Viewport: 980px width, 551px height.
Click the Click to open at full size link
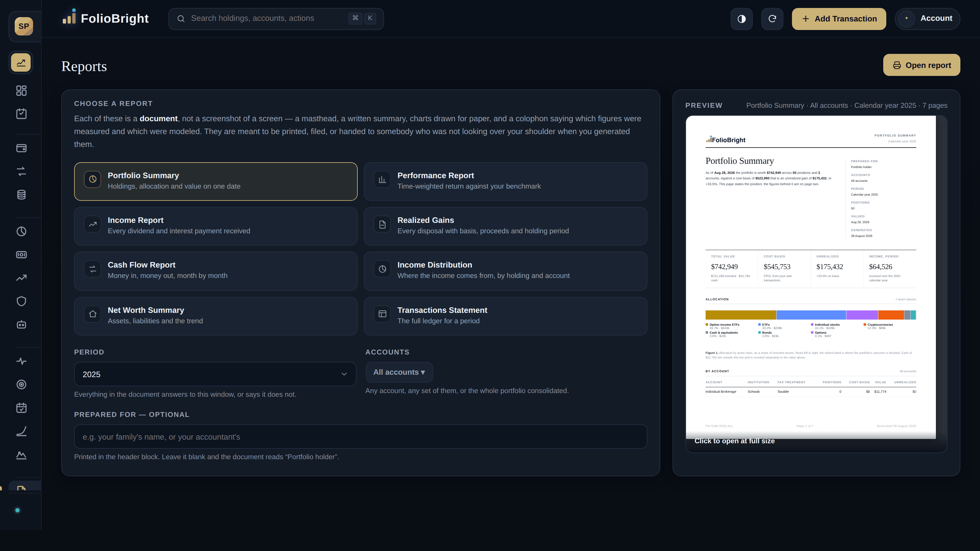(x=734, y=441)
